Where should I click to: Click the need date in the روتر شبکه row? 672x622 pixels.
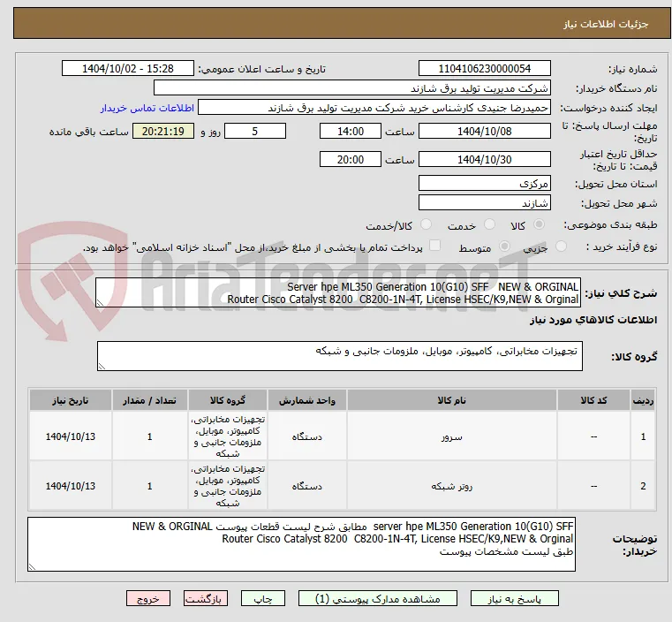71,486
